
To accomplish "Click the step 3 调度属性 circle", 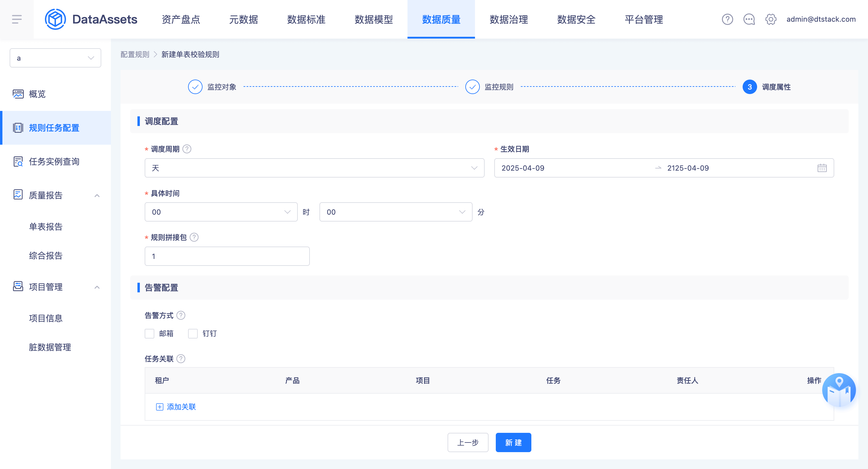I will point(750,87).
